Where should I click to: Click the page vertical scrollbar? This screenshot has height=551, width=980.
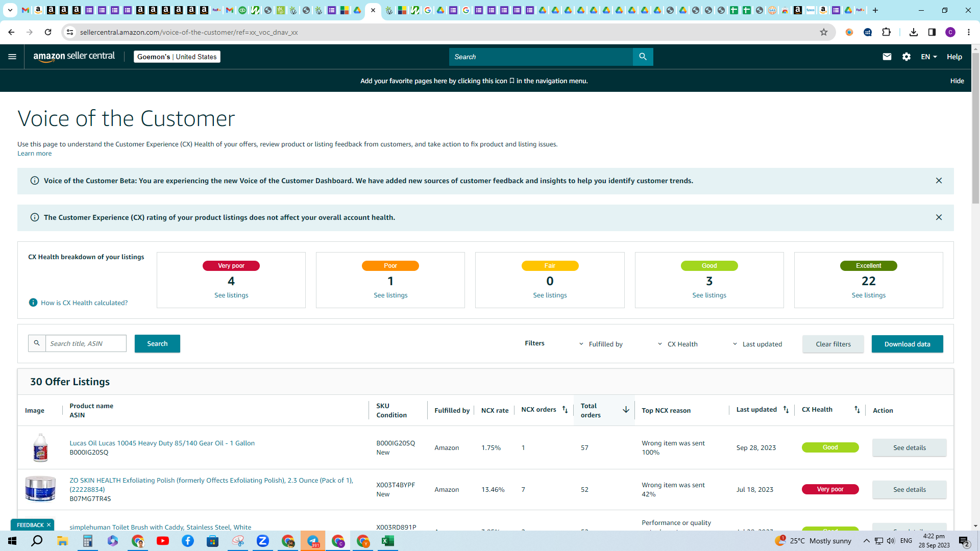pos(975,128)
